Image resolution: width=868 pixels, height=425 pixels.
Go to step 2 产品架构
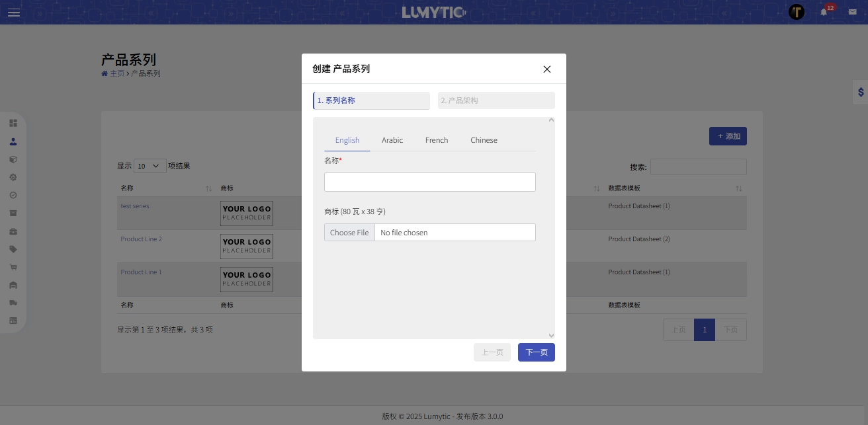coord(496,100)
